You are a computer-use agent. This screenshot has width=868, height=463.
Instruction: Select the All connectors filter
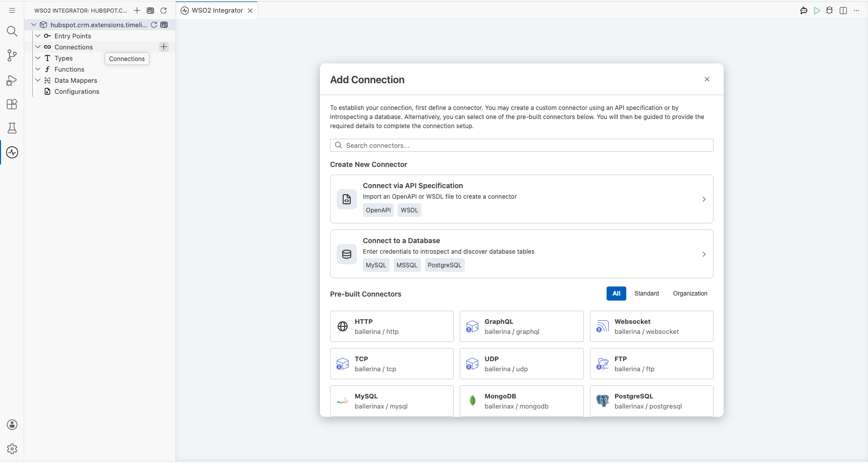[x=616, y=294]
